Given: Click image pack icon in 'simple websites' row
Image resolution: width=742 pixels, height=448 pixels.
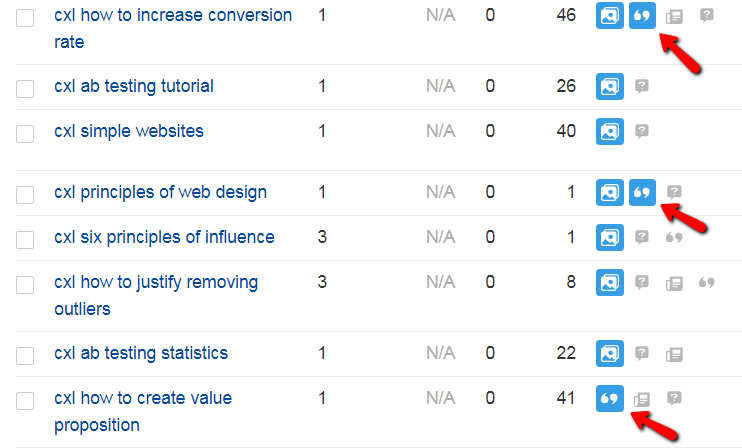Looking at the screenshot, I should pos(610,131).
